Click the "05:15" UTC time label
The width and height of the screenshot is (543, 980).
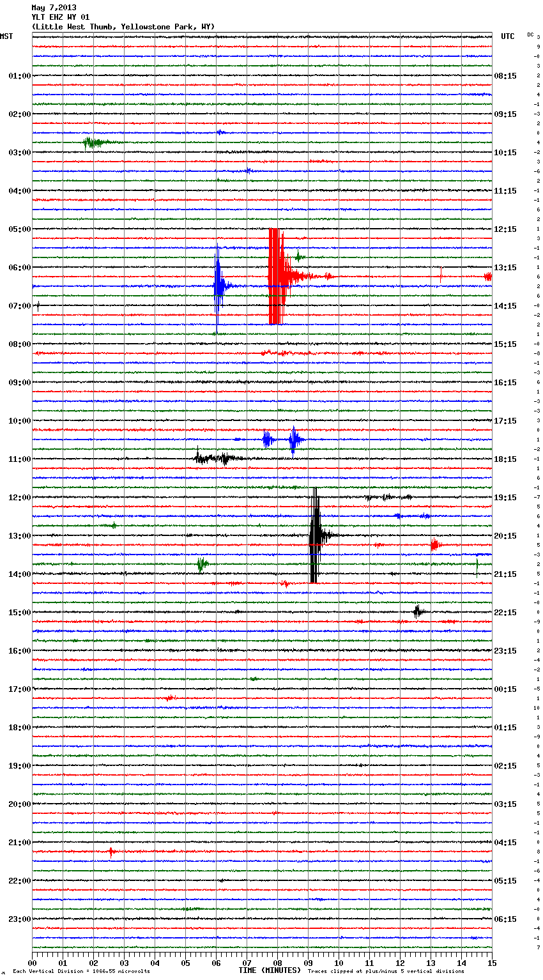pos(505,881)
